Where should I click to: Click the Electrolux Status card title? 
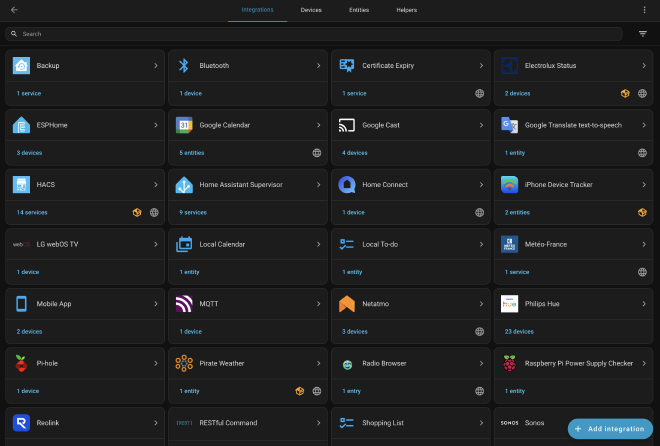(551, 66)
